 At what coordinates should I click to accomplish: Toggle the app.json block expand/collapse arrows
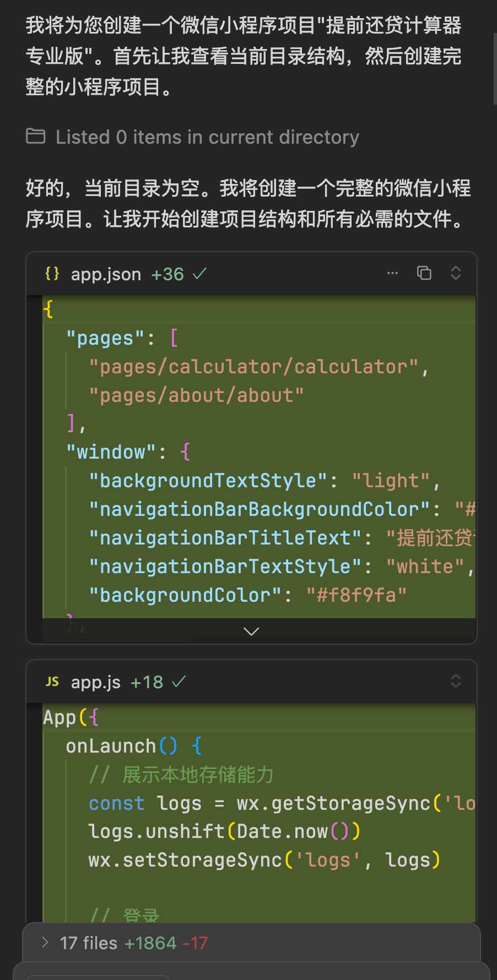tap(456, 273)
